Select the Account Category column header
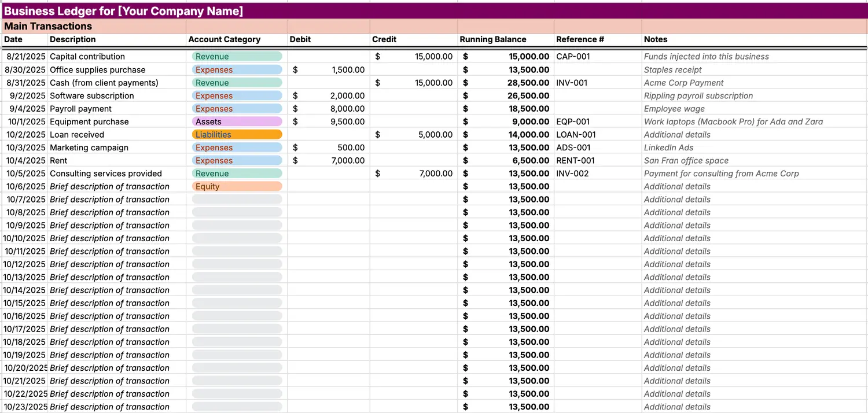Image resolution: width=868 pixels, height=413 pixels. 237,39
